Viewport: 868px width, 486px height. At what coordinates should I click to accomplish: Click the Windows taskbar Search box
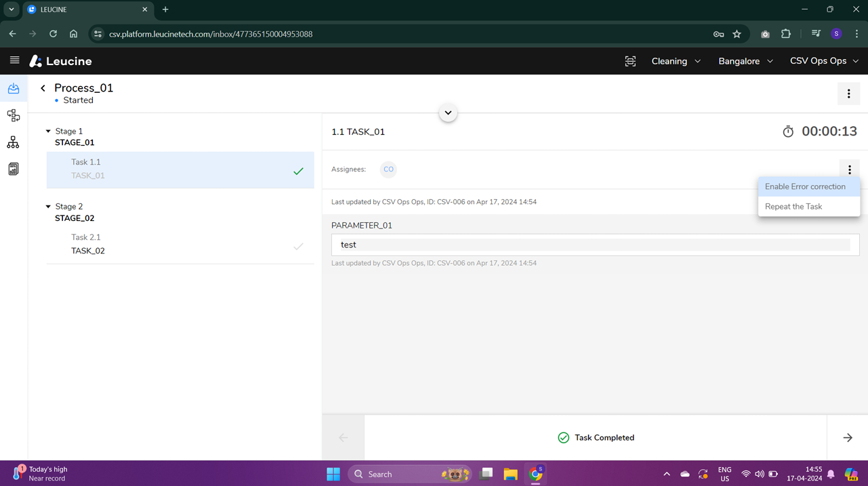tap(411, 474)
